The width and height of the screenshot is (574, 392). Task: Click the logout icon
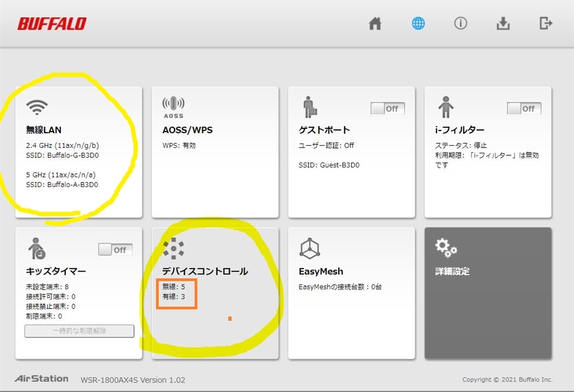(546, 24)
